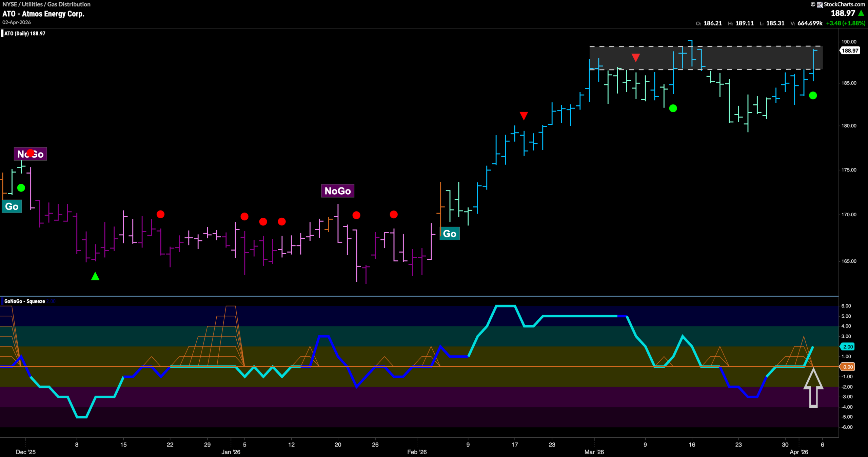Click the red dot in mid-December near 170
The height and width of the screenshot is (457, 868).
[161, 214]
